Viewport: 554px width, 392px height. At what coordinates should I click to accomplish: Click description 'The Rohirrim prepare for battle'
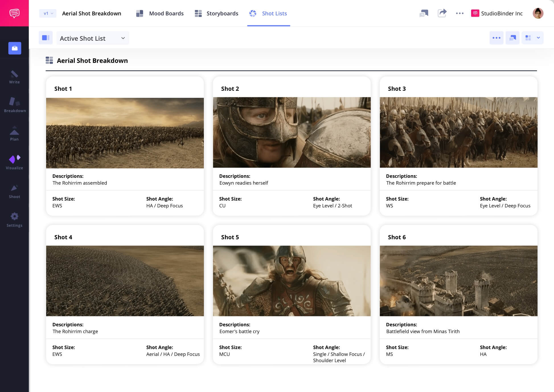click(x=421, y=183)
